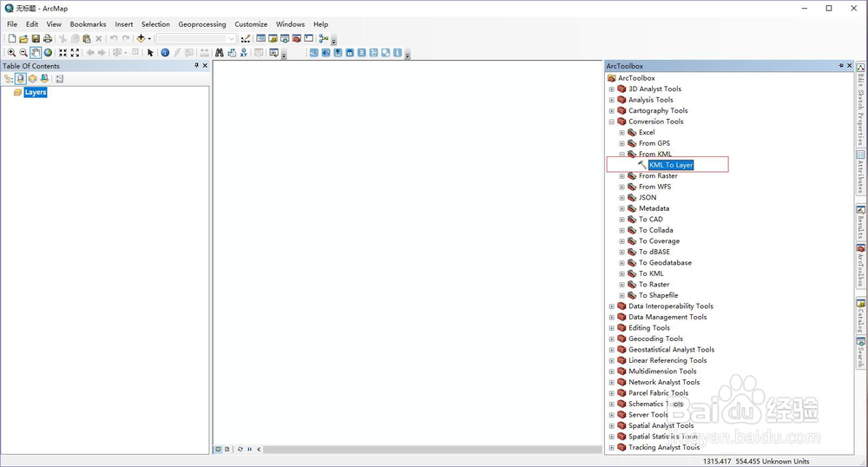Open the Results side tab
The image size is (868, 467).
coord(861,222)
